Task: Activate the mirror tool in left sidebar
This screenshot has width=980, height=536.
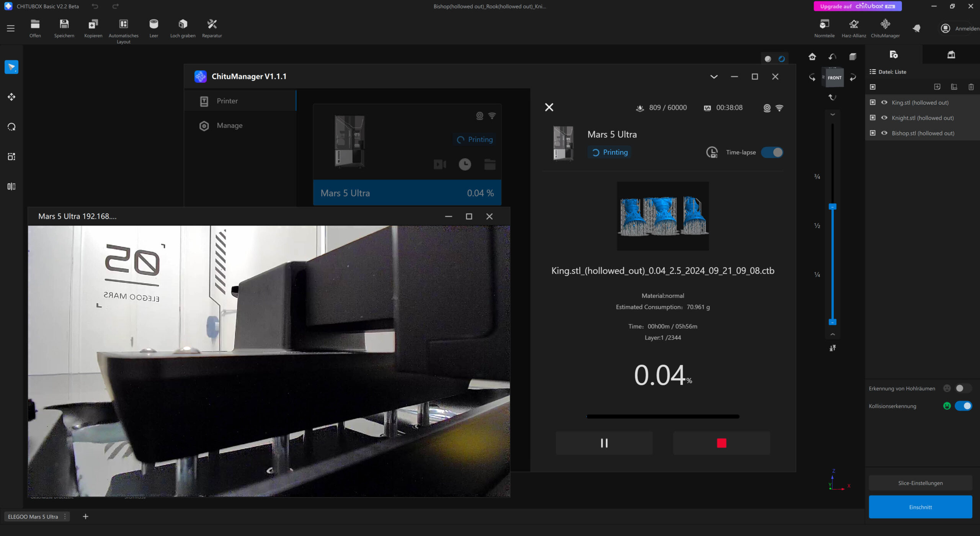Action: 11,186
